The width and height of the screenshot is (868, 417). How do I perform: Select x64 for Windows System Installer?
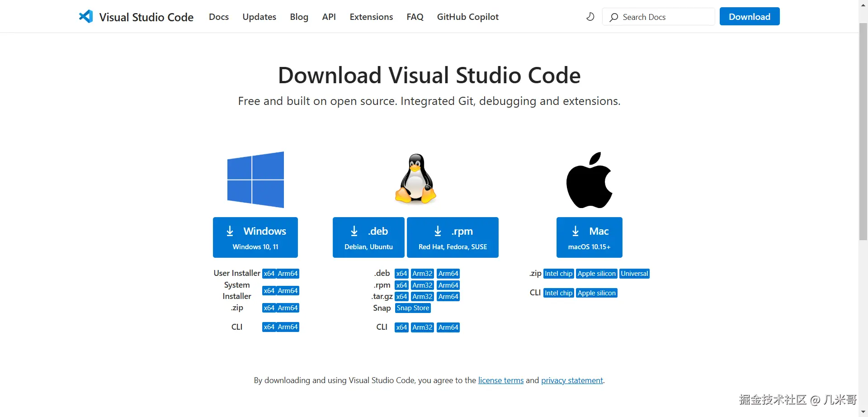click(269, 291)
